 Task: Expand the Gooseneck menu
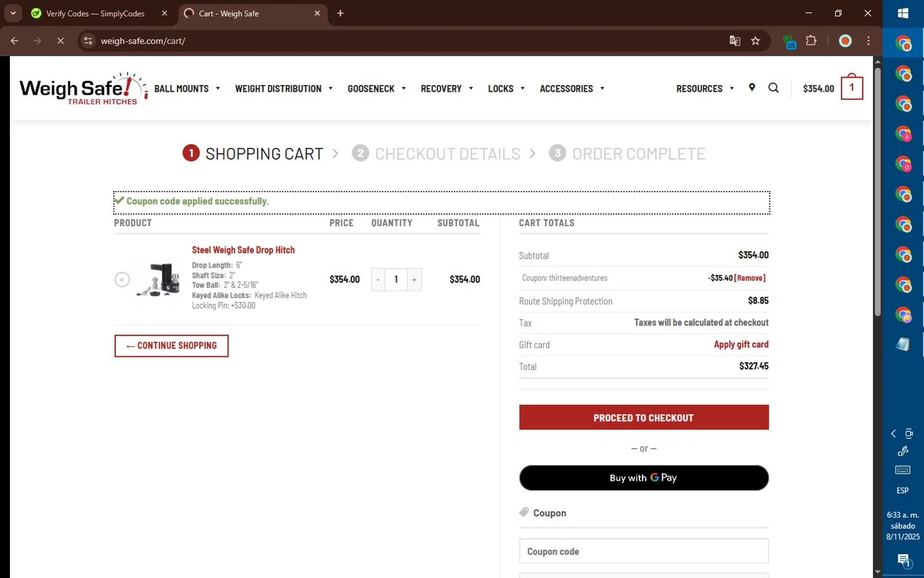coord(377,89)
